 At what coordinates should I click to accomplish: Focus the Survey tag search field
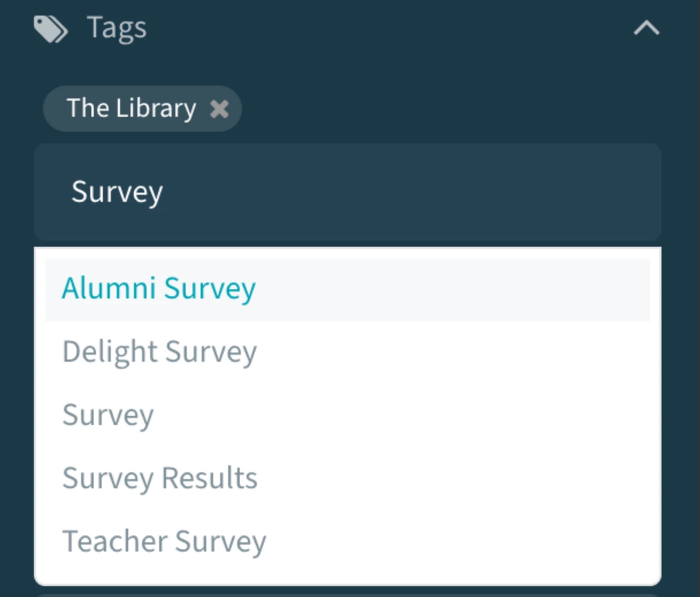tap(347, 192)
